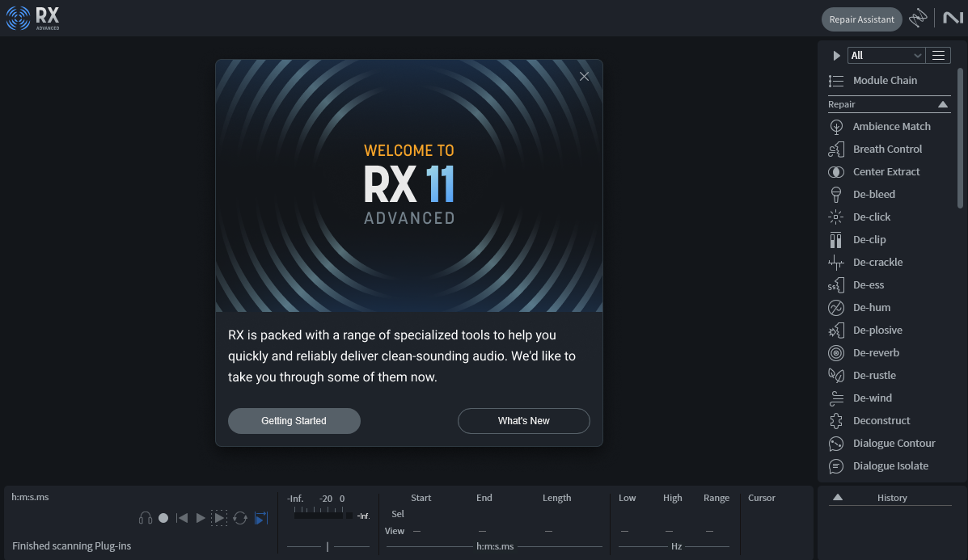Toggle loop playback
The image size is (968, 560).
click(240, 518)
